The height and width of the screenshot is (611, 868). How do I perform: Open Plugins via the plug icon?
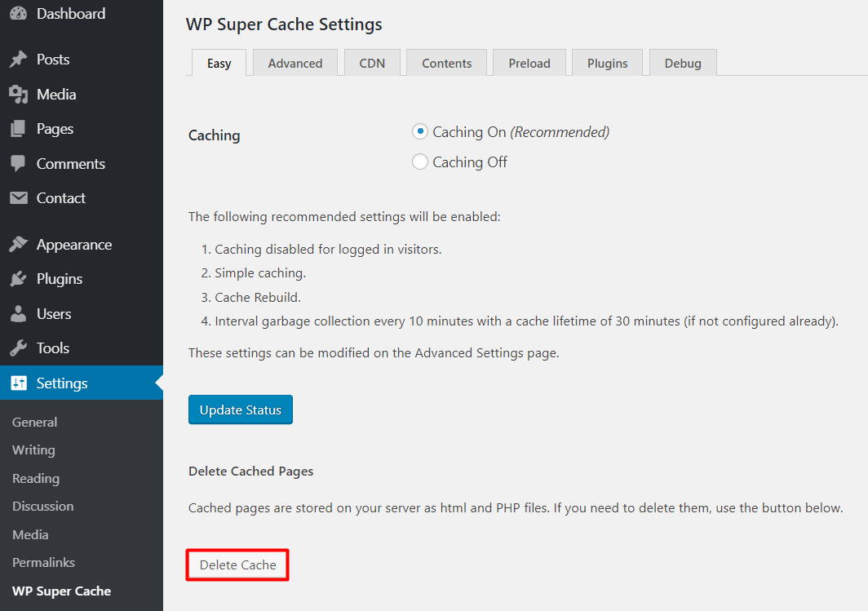coord(17,278)
